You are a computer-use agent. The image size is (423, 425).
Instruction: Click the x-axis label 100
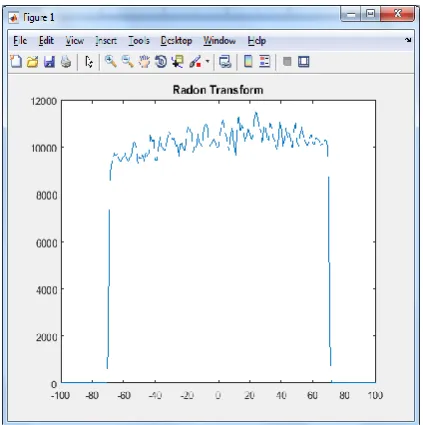tap(375, 395)
